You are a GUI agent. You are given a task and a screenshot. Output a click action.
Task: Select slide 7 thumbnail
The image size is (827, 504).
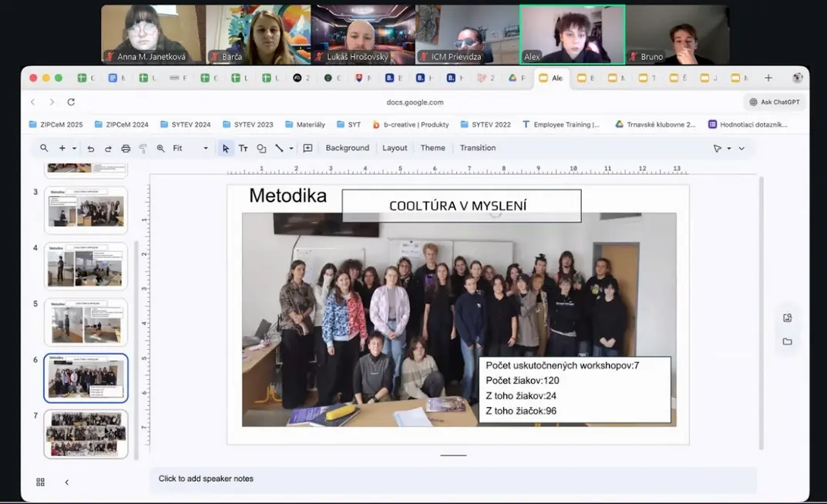pyautogui.click(x=86, y=433)
